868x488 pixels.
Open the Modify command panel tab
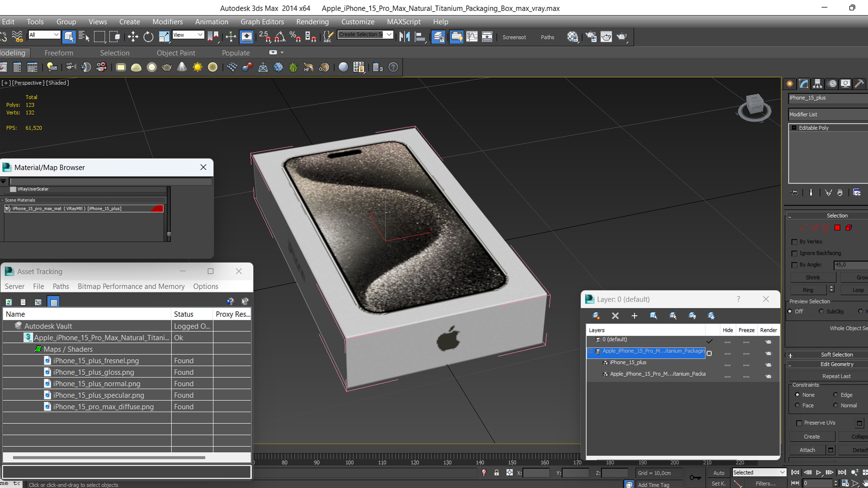point(804,84)
